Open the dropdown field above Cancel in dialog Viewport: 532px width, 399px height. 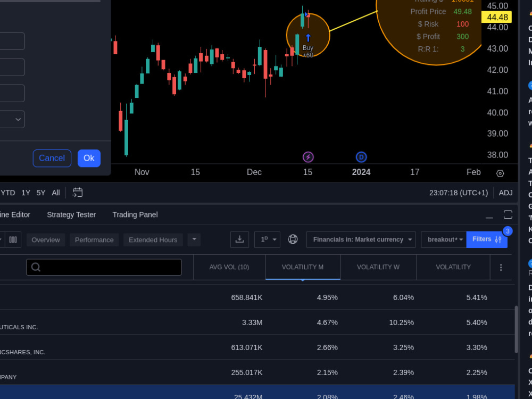12,119
